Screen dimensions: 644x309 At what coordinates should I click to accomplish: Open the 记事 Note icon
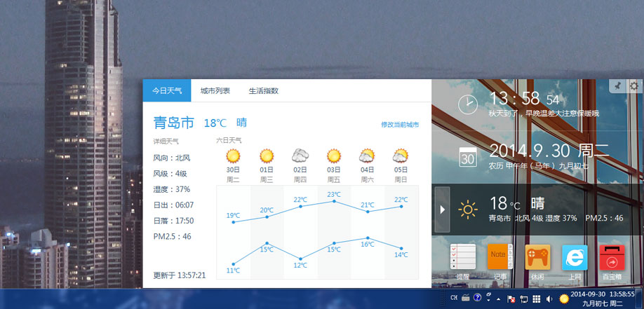point(500,259)
